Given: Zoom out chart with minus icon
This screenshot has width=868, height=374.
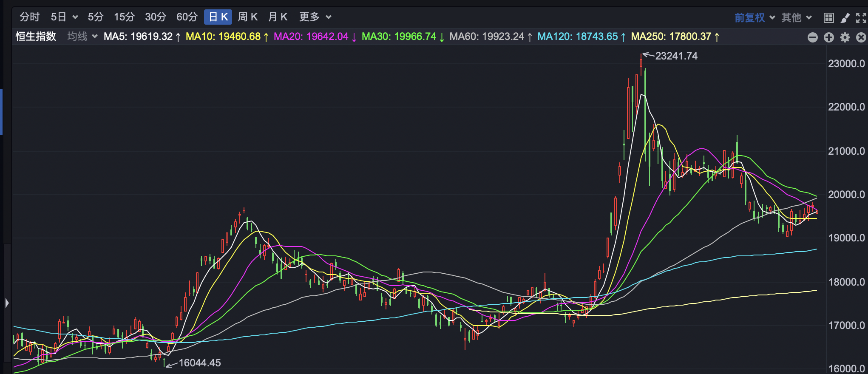Looking at the screenshot, I should tap(812, 37).
